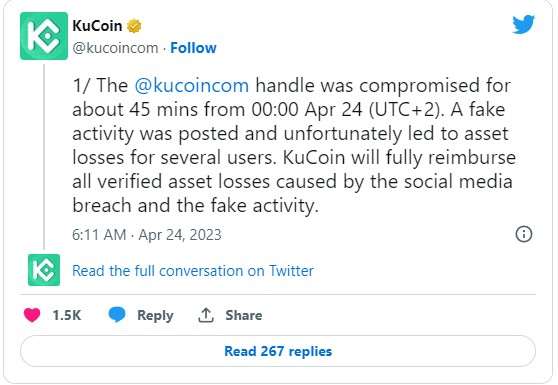This screenshot has height=385, width=558.
Task: Click the vertical thread connector line
Action: pos(44,157)
